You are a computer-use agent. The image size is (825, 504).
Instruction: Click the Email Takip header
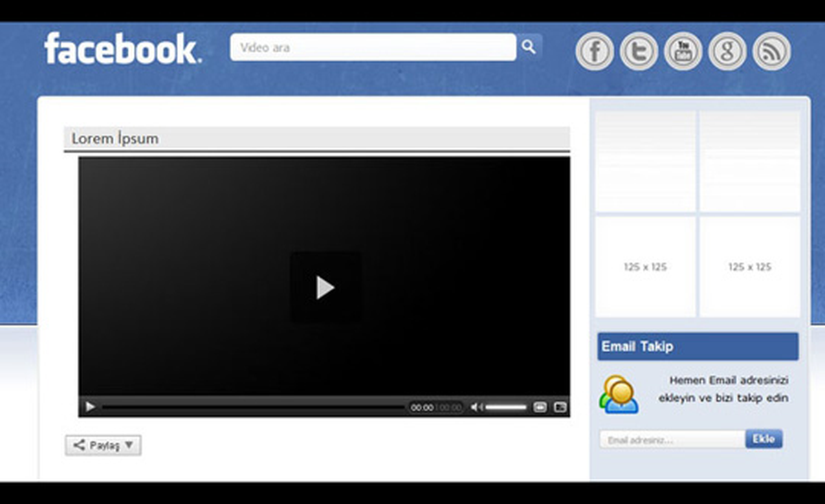point(698,347)
